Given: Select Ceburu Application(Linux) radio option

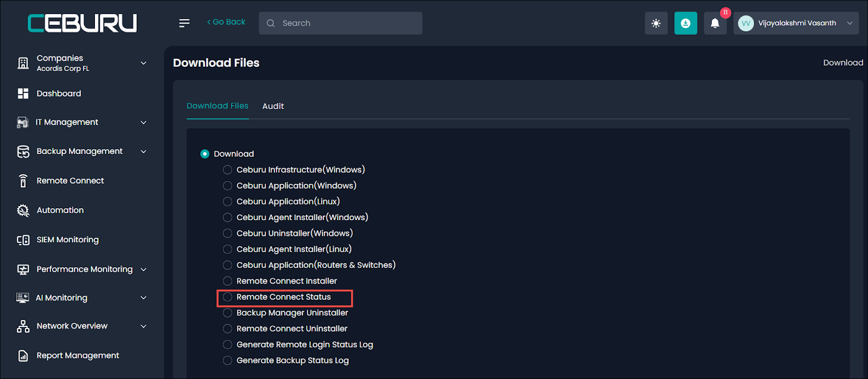Looking at the screenshot, I should click(227, 202).
